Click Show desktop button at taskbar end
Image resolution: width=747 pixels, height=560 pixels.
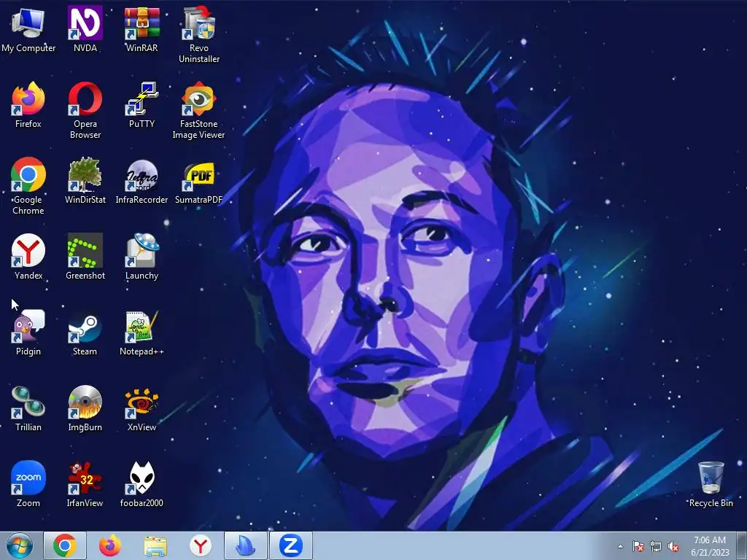coord(742,545)
